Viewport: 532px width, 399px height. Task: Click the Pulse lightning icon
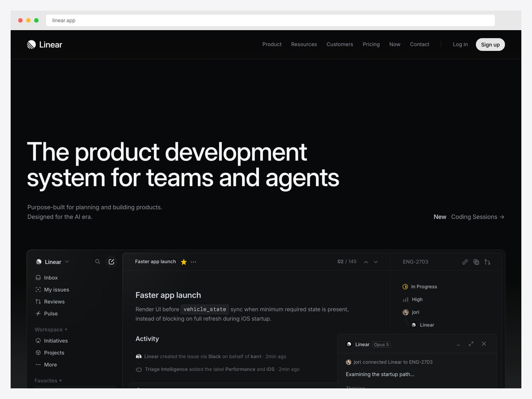pos(38,313)
